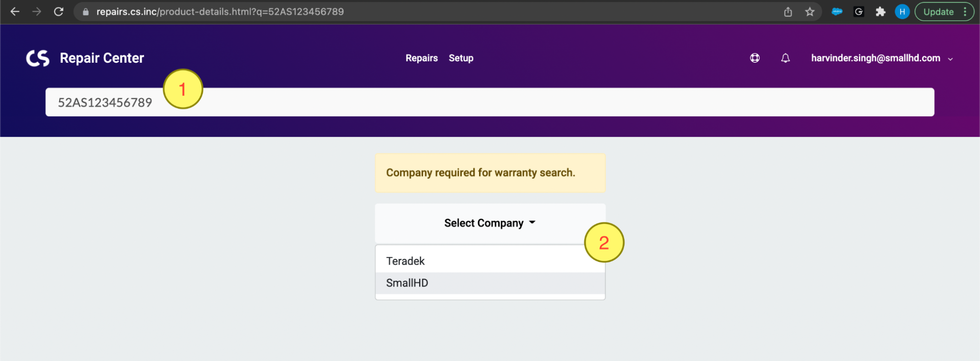The width and height of the screenshot is (980, 361).
Task: Open the Salesforce extension
Action: pos(837,12)
